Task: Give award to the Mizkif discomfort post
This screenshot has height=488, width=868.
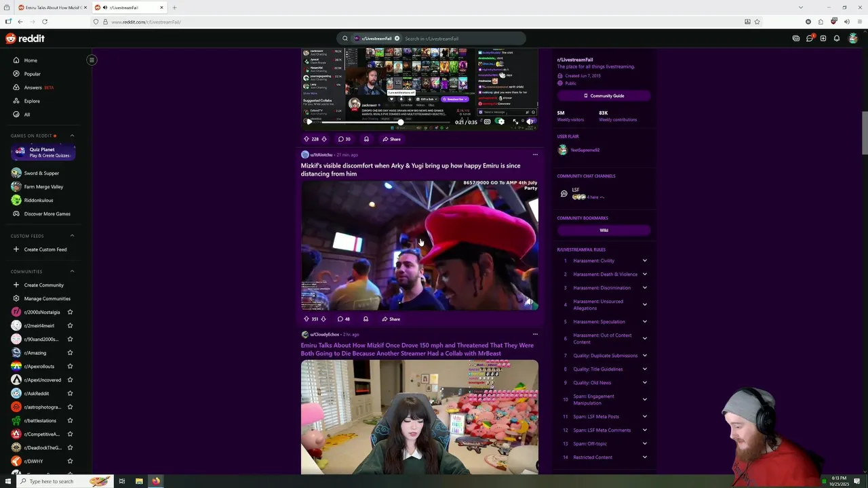Action: tap(366, 319)
